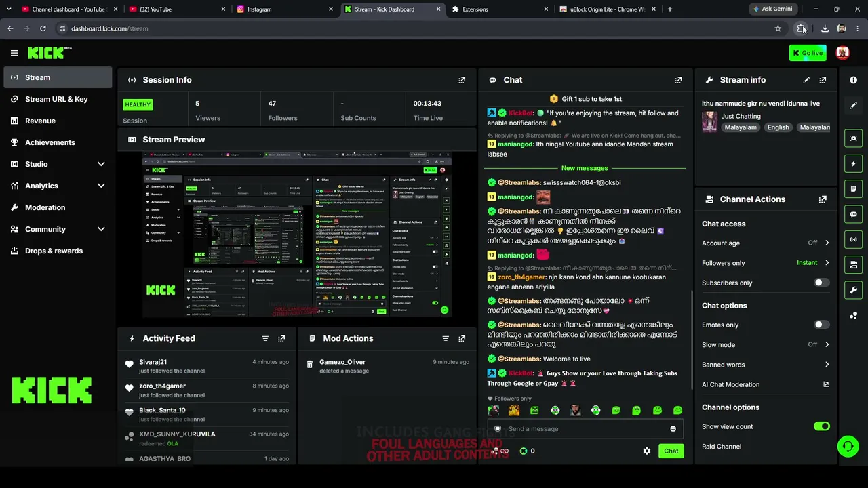
Task: Click the browser address bar
Action: 414,28
